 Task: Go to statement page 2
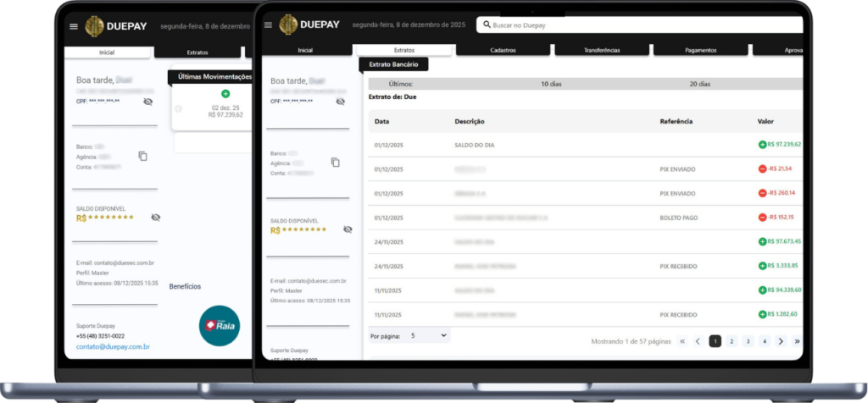732,342
